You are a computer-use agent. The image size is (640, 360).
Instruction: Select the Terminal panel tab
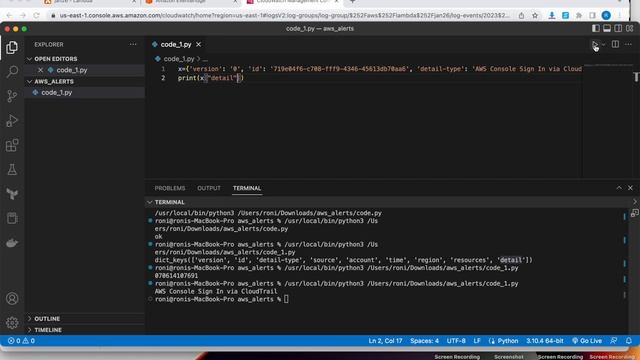tap(247, 188)
